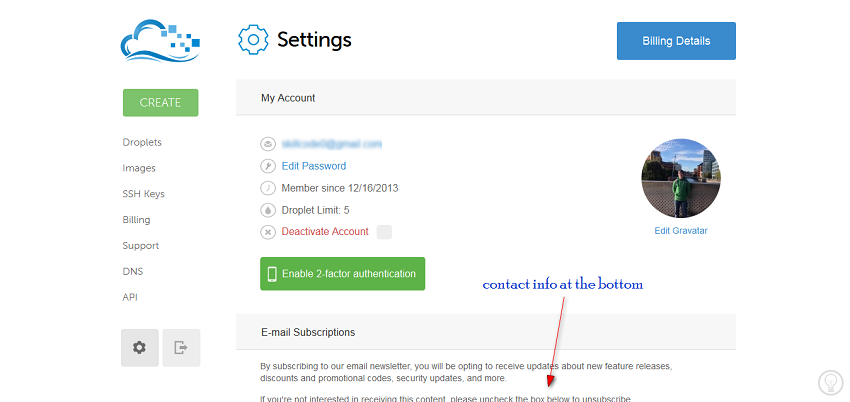Viewport: 850px width, 402px height.
Task: Click the wrench icon beside Edit Password
Action: (x=267, y=166)
